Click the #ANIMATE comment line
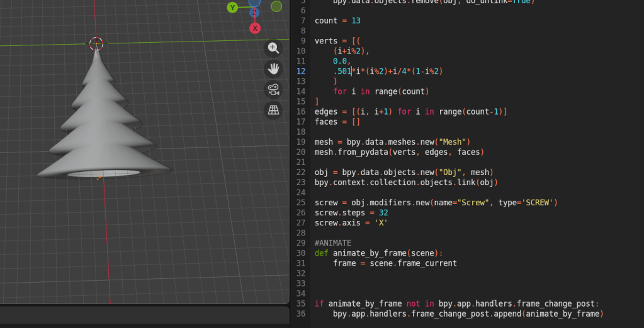Viewport: 644px width, 328px height. click(x=333, y=243)
